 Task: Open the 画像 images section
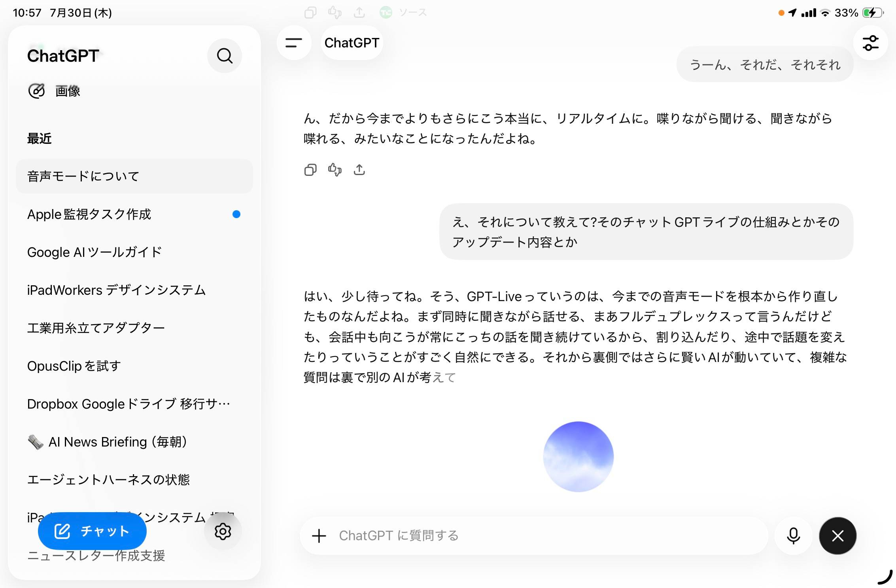54,91
